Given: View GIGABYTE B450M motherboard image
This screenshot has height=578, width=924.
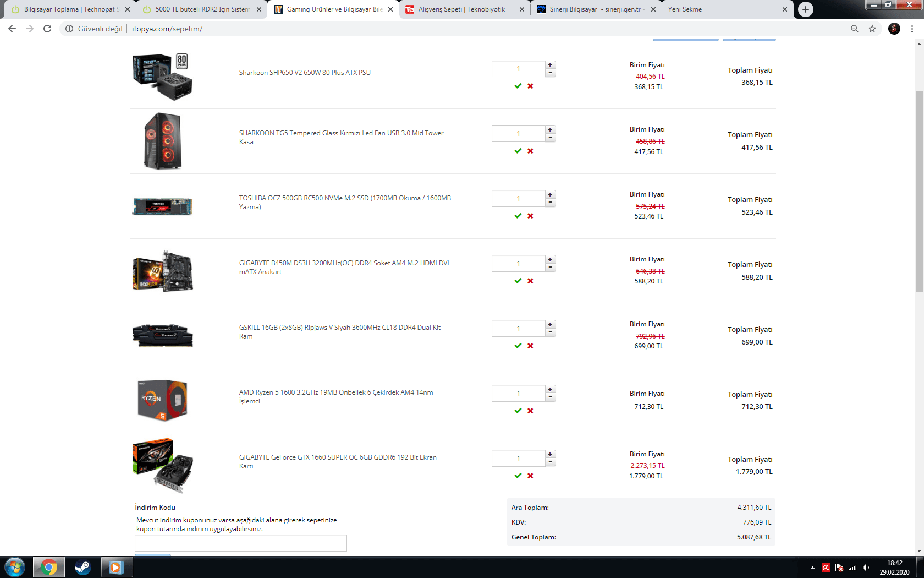Looking at the screenshot, I should click(163, 271).
